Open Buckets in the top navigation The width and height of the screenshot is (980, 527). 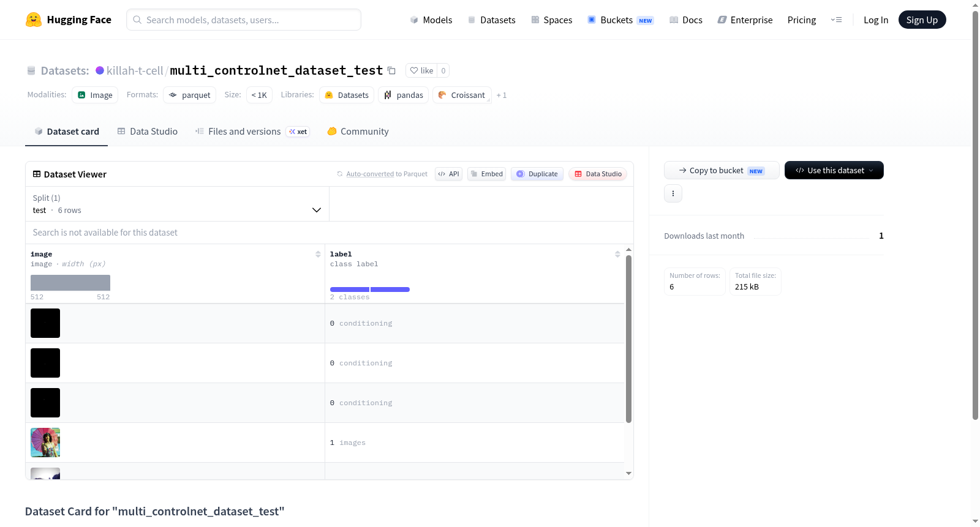click(620, 20)
